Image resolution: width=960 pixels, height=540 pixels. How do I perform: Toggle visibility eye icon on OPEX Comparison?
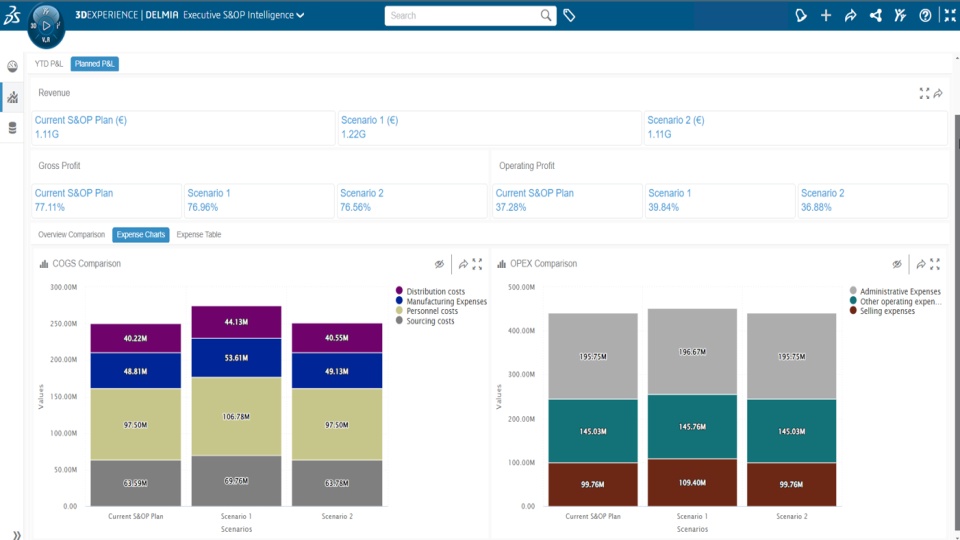[897, 264]
